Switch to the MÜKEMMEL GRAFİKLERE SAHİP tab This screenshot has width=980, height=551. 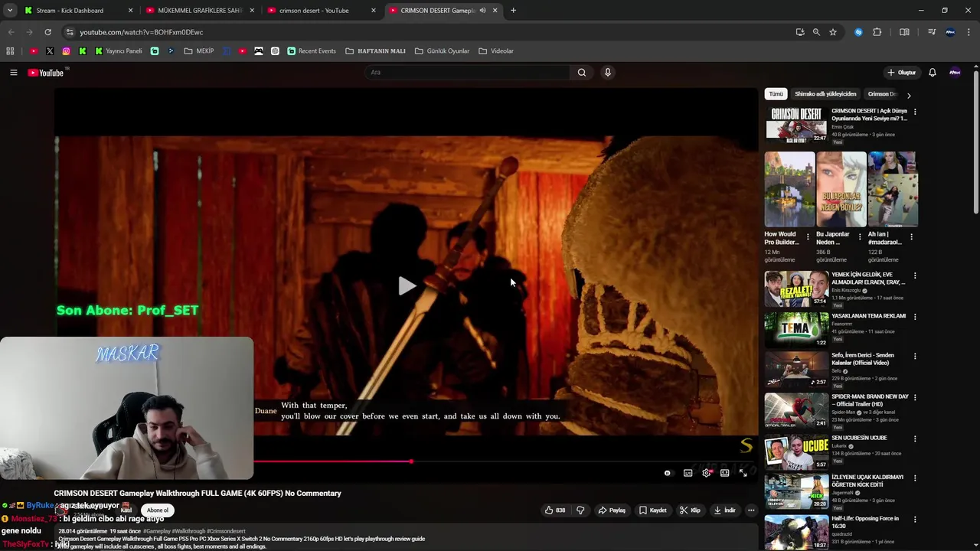coord(201,11)
